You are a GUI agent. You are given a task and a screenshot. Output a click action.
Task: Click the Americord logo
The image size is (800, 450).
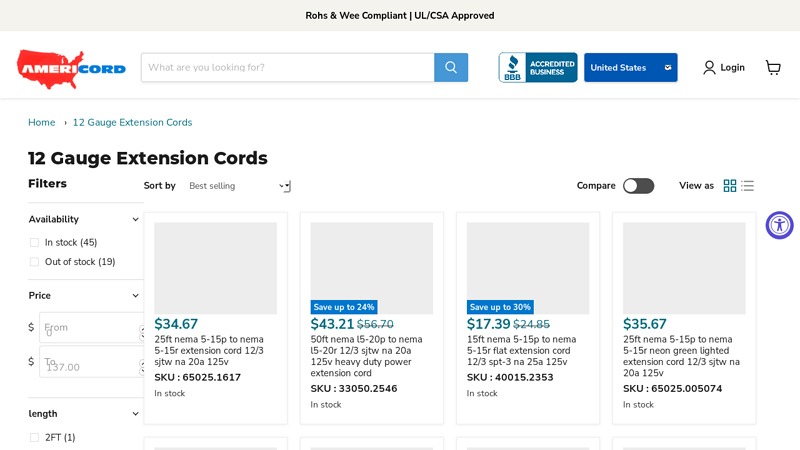click(x=71, y=68)
